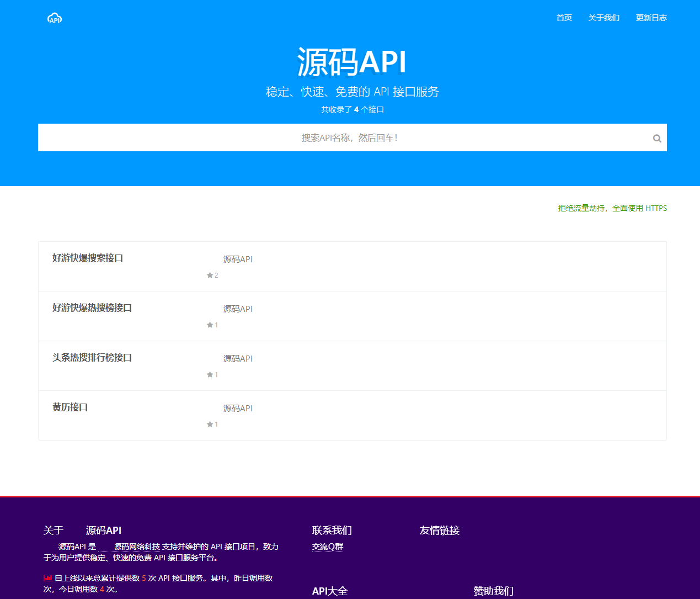Open the 头条热搜排行榜接口 API entry
This screenshot has height=599, width=700.
[x=92, y=357]
